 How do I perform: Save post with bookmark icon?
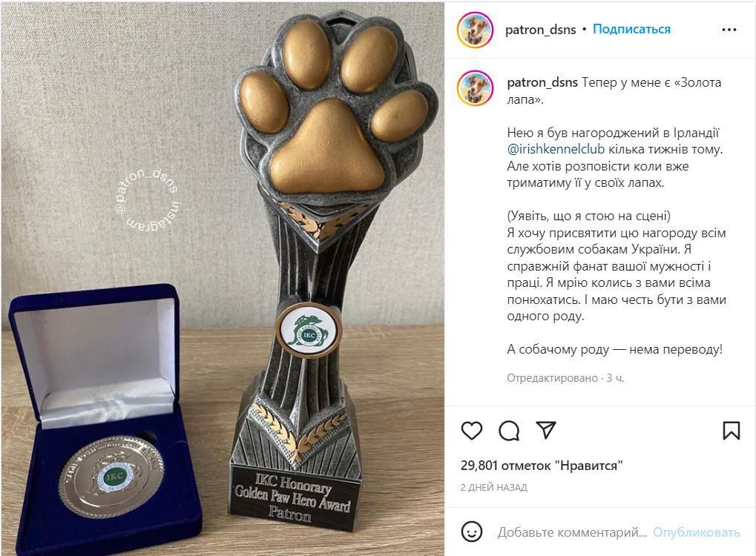click(x=731, y=430)
